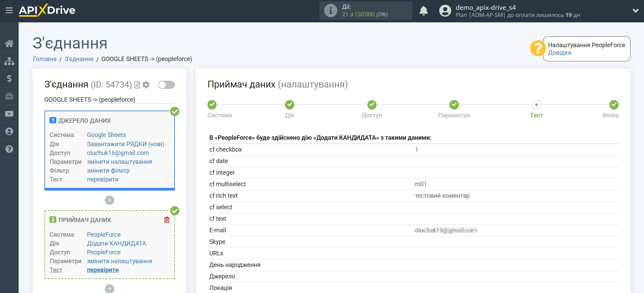The width and height of the screenshot is (644, 293).
Task: Click the actions info icon
Action: tap(330, 11)
